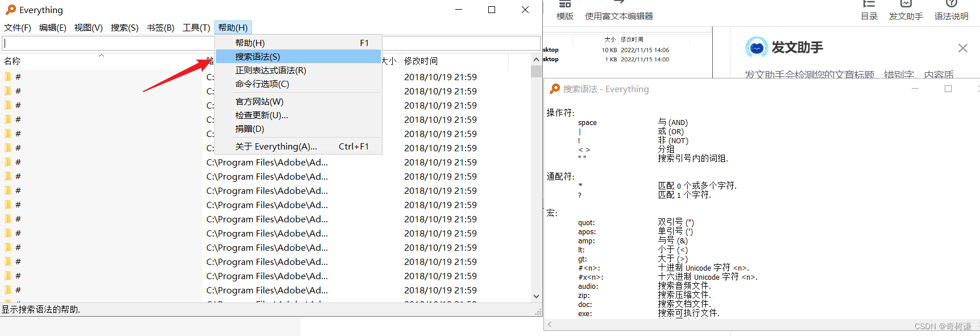This screenshot has width=980, height=336.
Task: Collapse the open 帮助(H) menu
Action: tap(233, 27)
